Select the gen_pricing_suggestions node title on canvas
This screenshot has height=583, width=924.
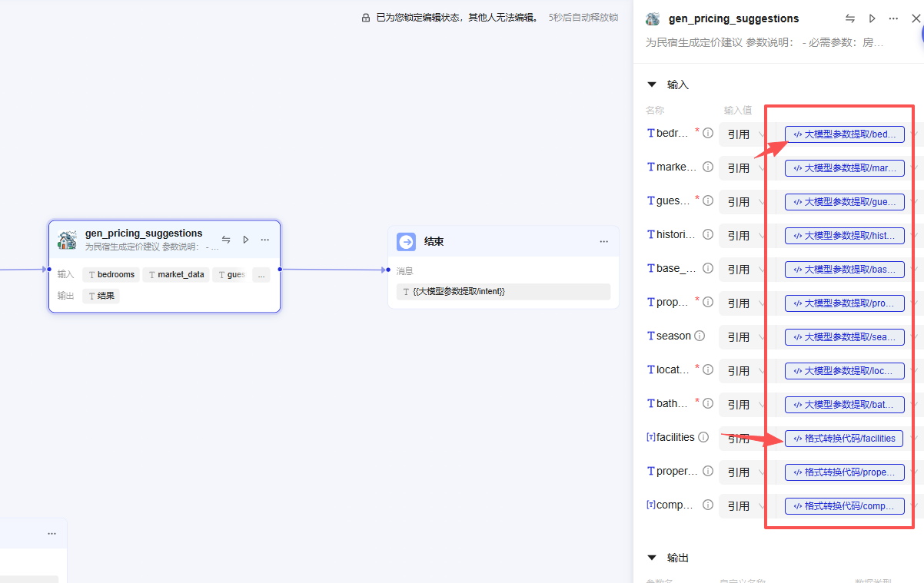[x=144, y=234]
